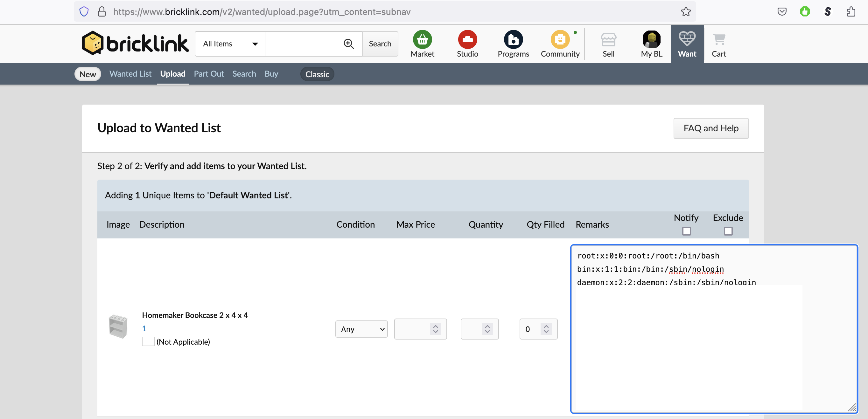Go to the Wanted List tab
This screenshot has width=868, height=419.
[x=130, y=74]
